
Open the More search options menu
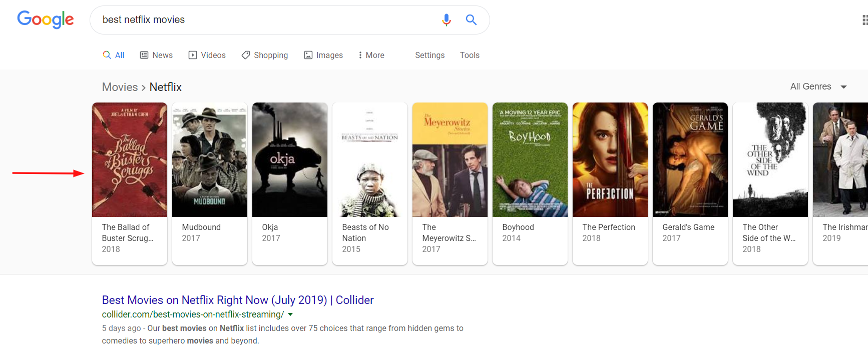coord(371,55)
